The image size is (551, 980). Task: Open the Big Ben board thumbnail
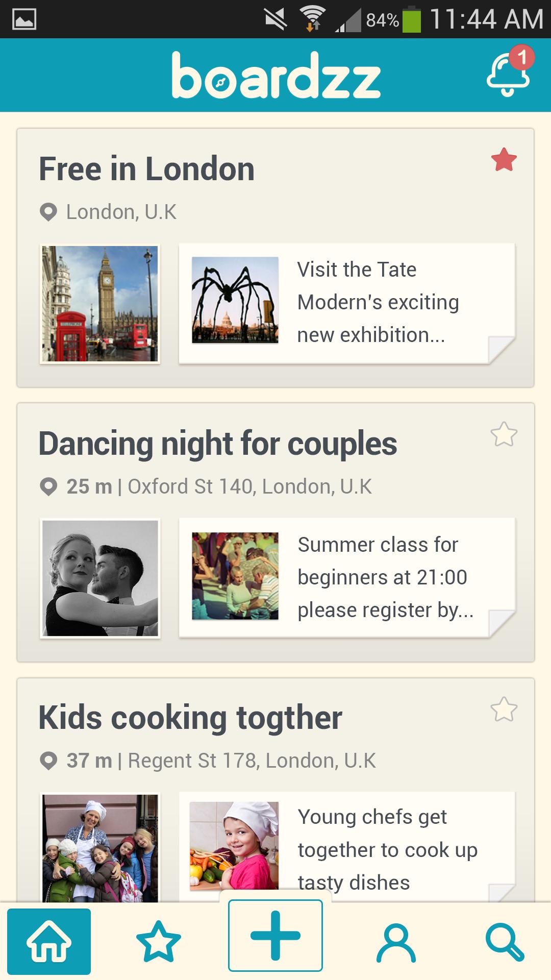tap(100, 304)
